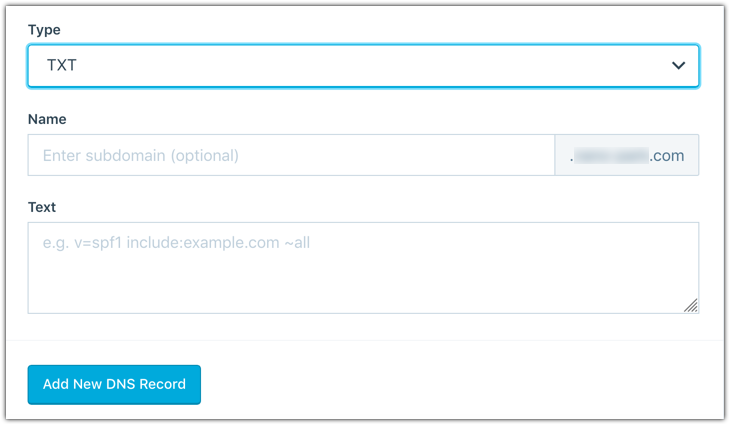Click the Type field label

(x=44, y=30)
